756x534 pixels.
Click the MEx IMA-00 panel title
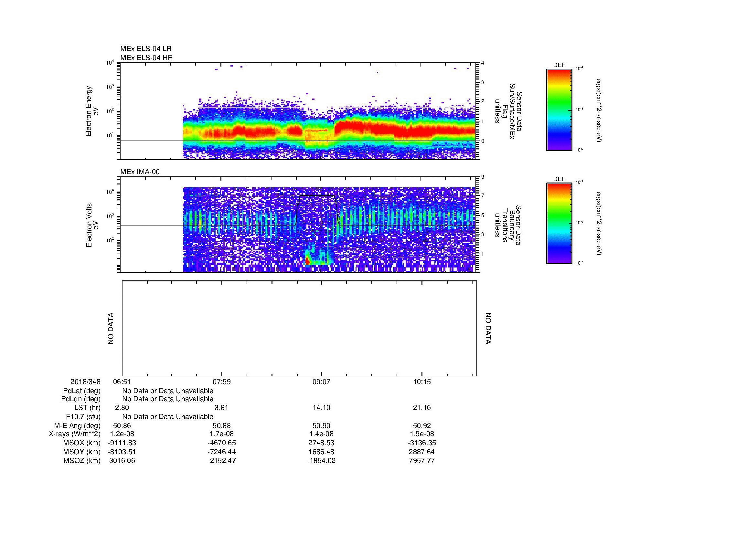click(x=140, y=172)
